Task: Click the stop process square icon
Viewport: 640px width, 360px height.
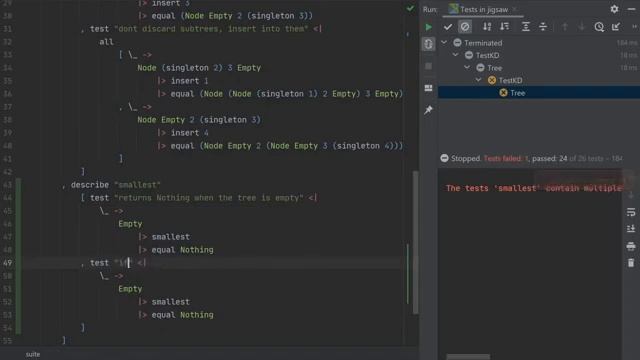Action: pos(428,66)
